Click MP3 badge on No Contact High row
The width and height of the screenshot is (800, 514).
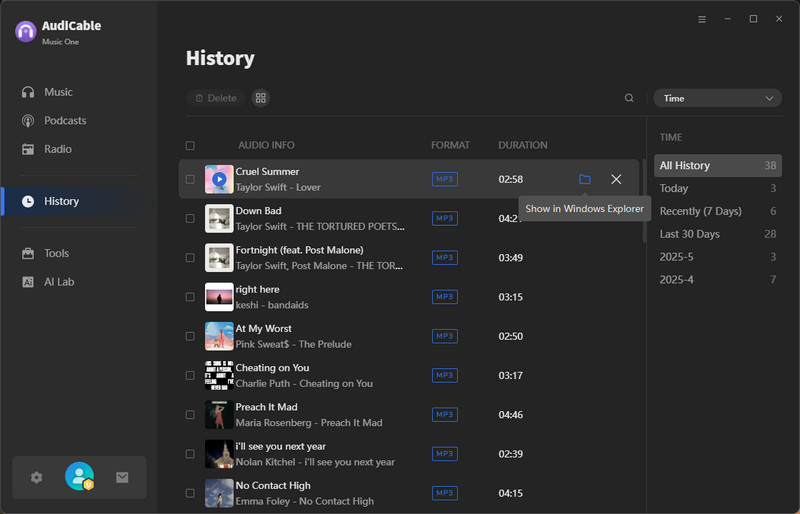(x=445, y=493)
